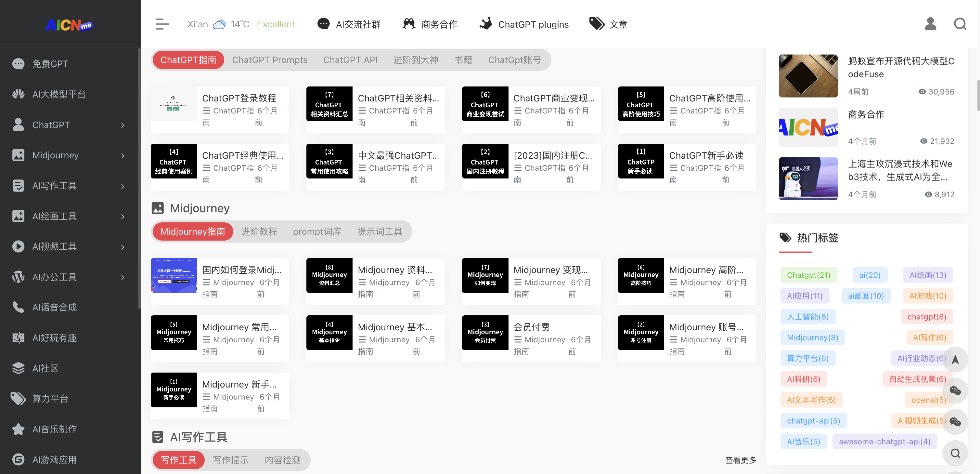
Task: Expand the AI绘画工具 sidebar chevron
Action: [122, 217]
